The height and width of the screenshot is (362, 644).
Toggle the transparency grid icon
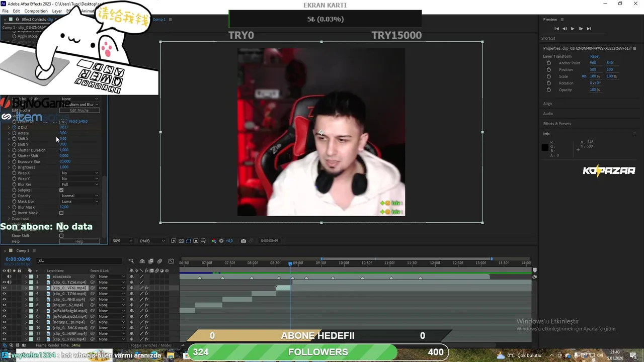point(181,241)
